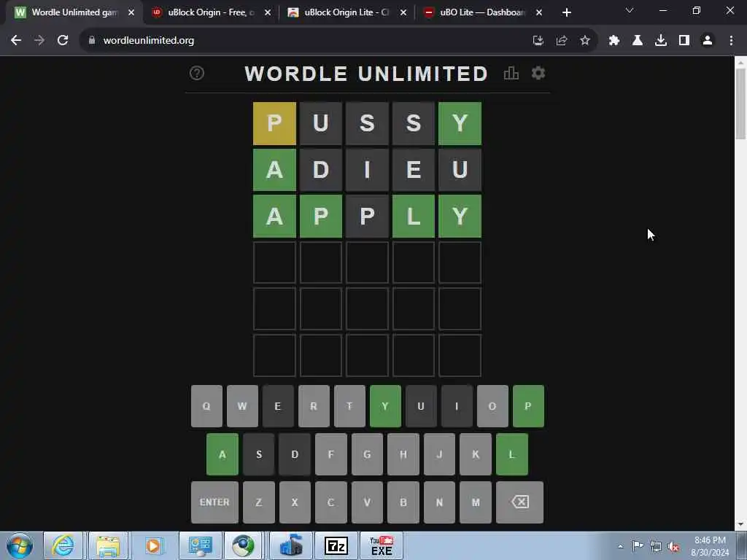Toggle the browser side panel icon

(x=684, y=41)
